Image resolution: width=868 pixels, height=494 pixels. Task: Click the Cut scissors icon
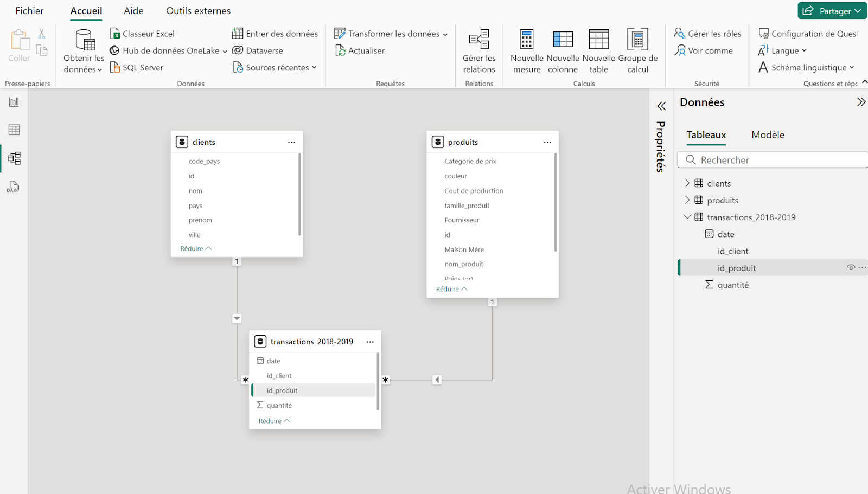pyautogui.click(x=42, y=34)
